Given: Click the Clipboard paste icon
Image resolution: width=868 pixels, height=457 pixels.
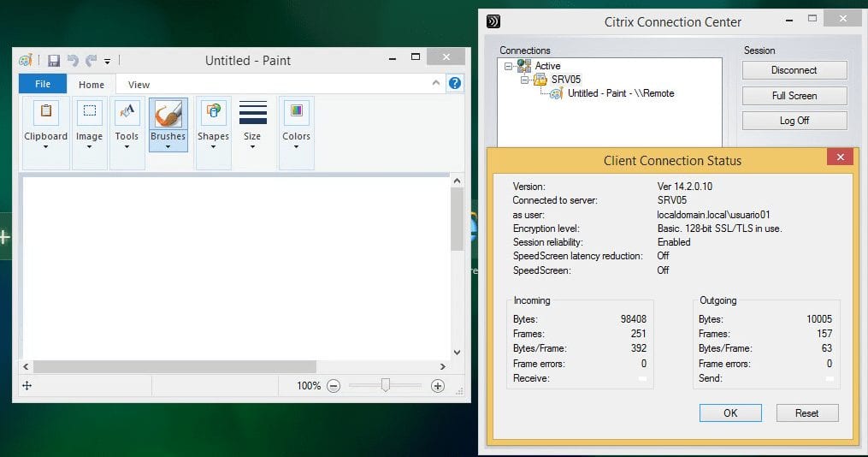Looking at the screenshot, I should click(x=46, y=110).
